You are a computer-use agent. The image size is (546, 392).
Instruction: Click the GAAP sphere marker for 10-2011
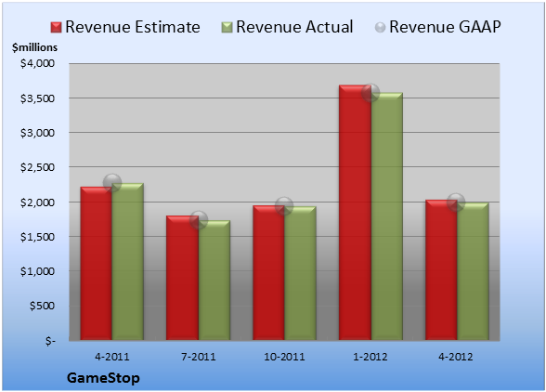tap(284, 206)
